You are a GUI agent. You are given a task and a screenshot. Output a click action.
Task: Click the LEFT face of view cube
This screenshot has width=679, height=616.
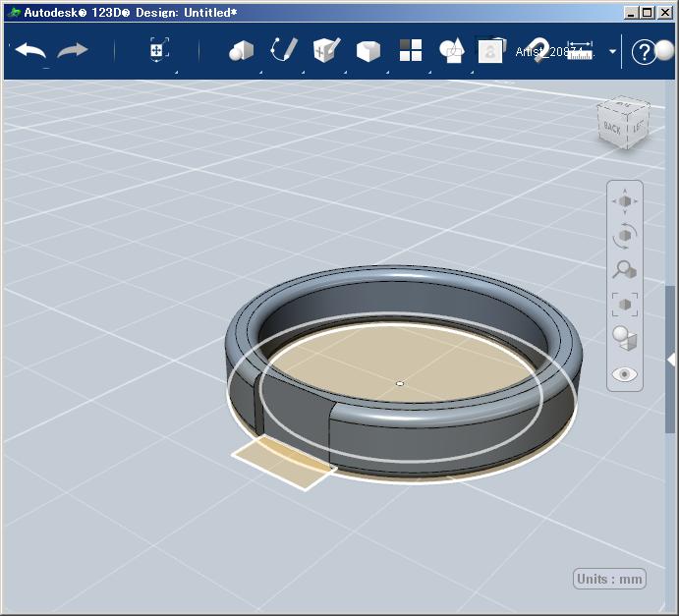click(639, 126)
